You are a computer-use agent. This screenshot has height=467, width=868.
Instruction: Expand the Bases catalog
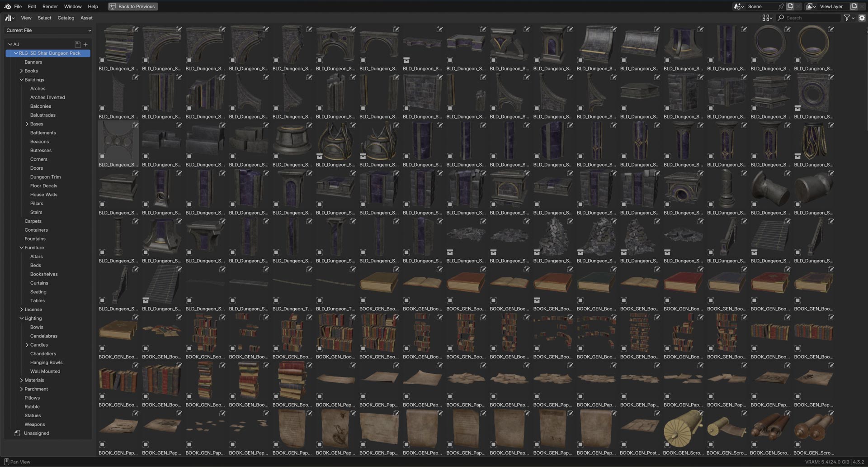tap(27, 124)
